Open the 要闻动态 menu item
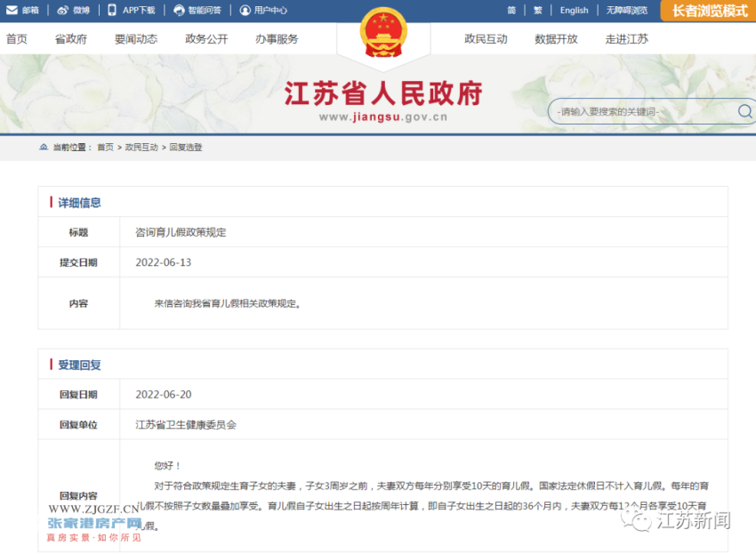The image size is (756, 554). [136, 39]
